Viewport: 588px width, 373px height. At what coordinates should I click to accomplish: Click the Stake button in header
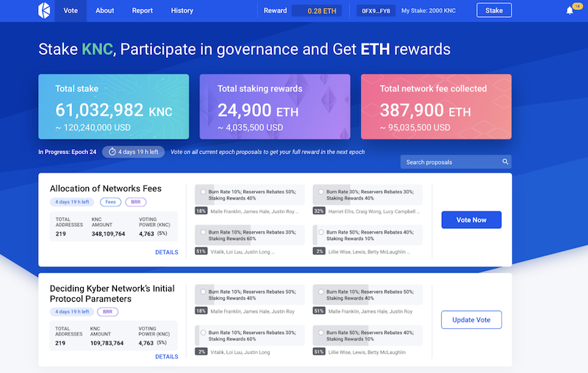click(494, 11)
